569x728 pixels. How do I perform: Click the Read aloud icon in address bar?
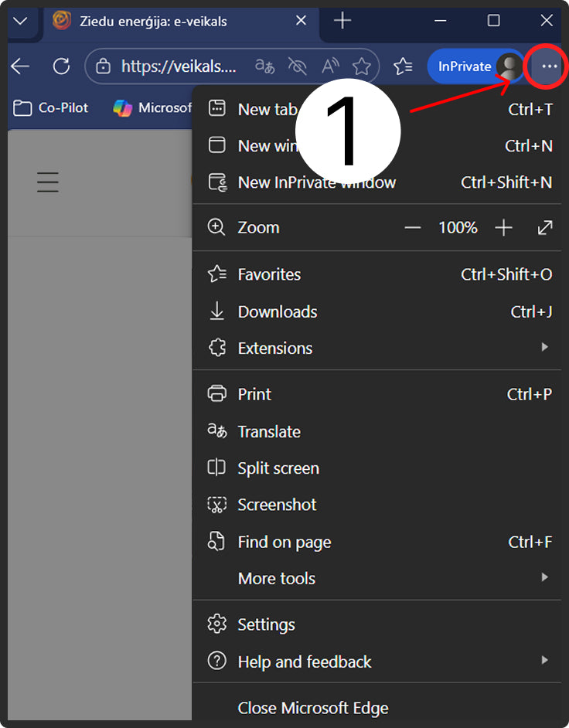tap(330, 66)
